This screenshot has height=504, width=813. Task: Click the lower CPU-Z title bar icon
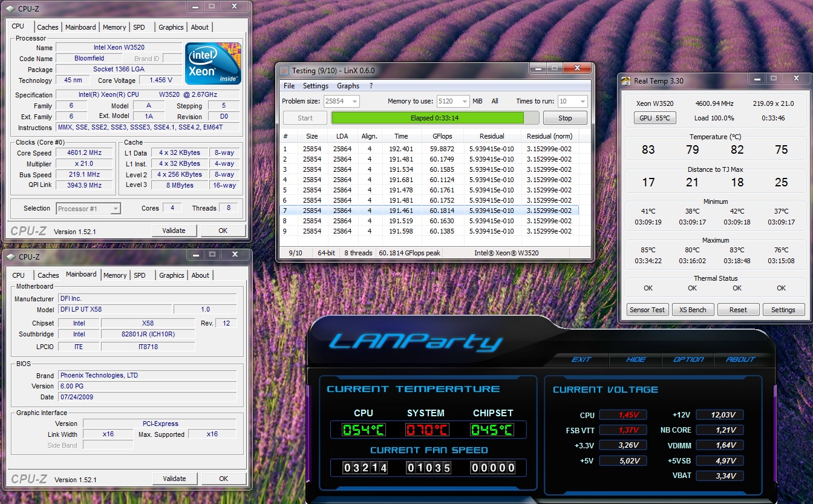[10, 257]
